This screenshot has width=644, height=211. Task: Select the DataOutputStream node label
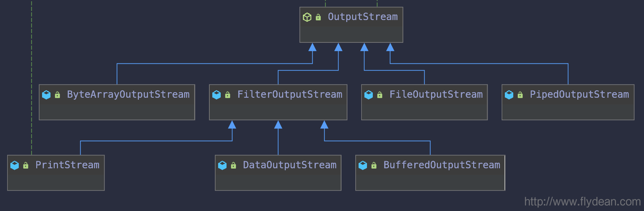click(x=290, y=165)
